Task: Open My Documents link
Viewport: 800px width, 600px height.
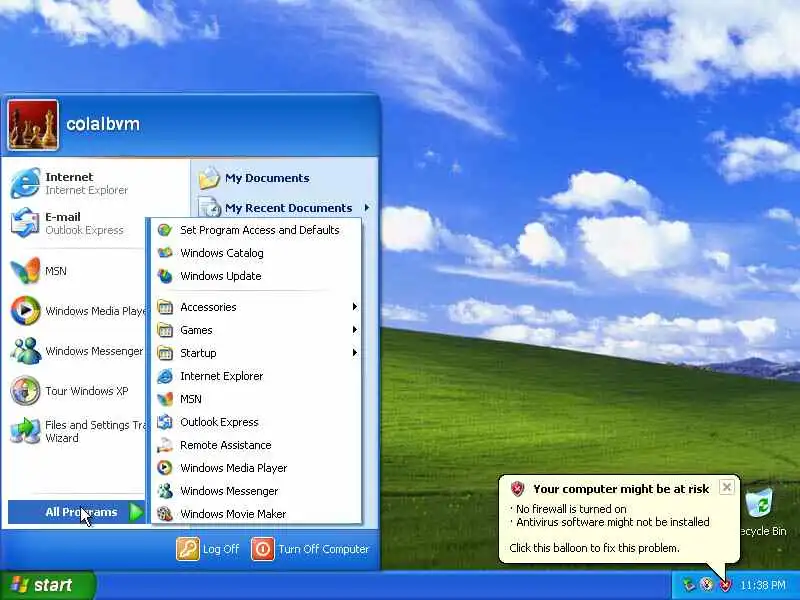Action: click(267, 178)
